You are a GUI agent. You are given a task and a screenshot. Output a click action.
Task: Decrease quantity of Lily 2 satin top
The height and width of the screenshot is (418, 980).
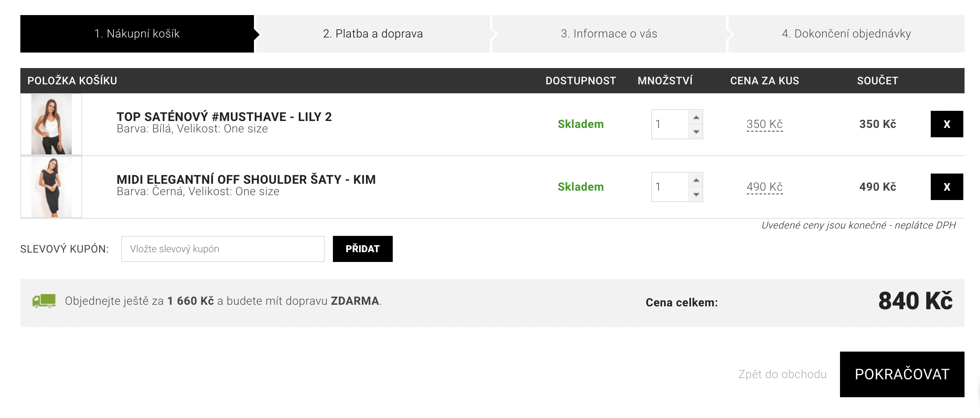pyautogui.click(x=696, y=132)
